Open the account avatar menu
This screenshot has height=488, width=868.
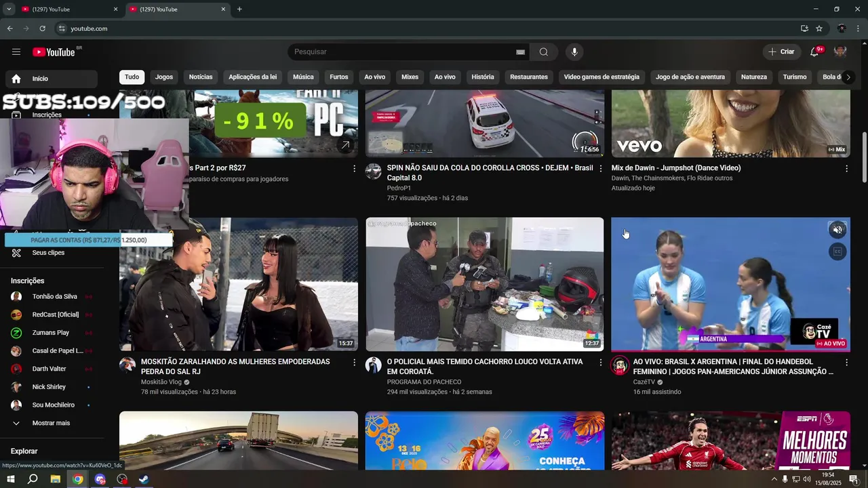[840, 52]
